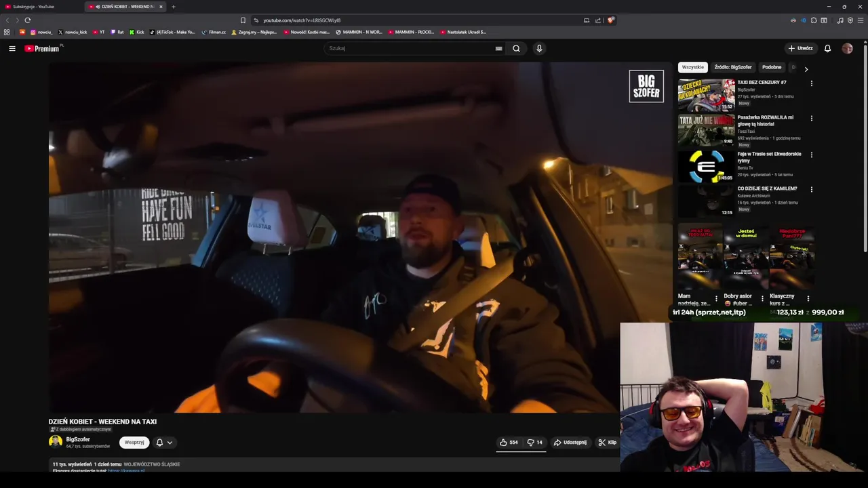Open the 'Mam nadzieję' Short
The width and height of the screenshot is (868, 488).
pos(699,258)
